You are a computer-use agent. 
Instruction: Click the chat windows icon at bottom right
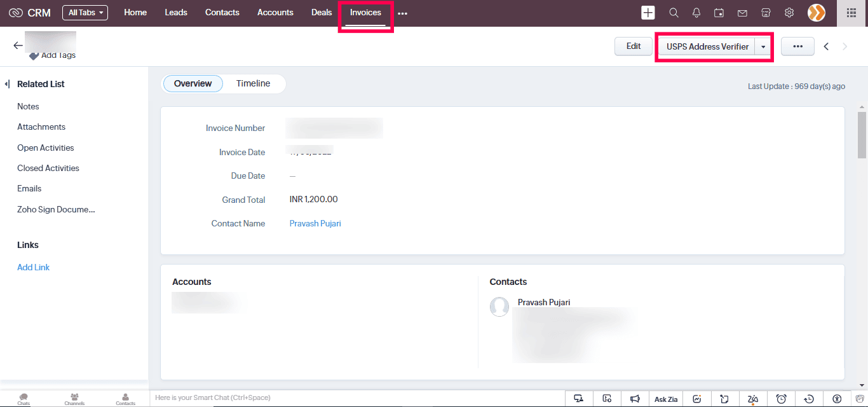click(861, 399)
